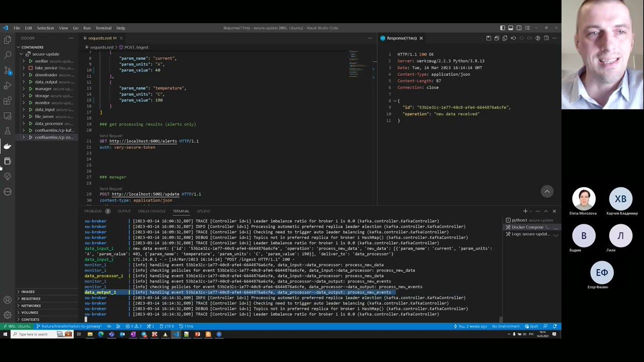Click the scroll-to-top arrow button
Viewport: 644px width, 362px height.
[547, 191]
